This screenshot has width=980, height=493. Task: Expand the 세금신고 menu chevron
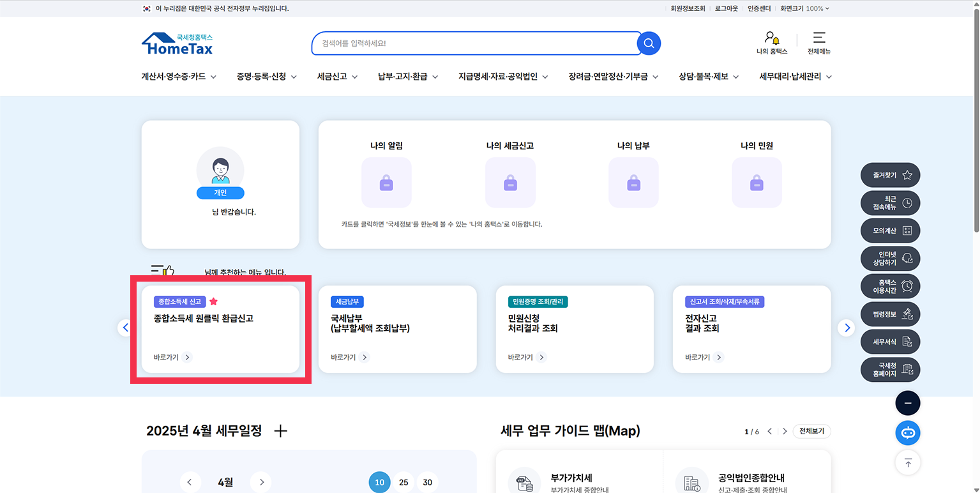[x=355, y=77]
